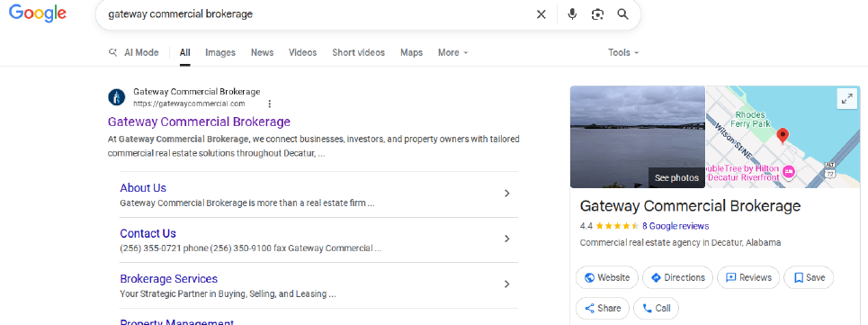This screenshot has height=325, width=868.
Task: Click the DoubleTree hotel map marker
Action: (x=788, y=171)
